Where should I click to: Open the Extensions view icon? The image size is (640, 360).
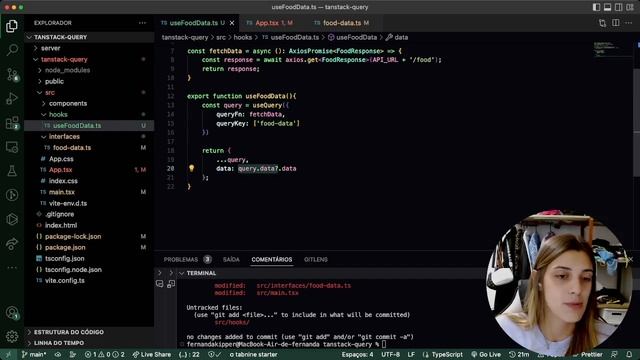point(12,122)
